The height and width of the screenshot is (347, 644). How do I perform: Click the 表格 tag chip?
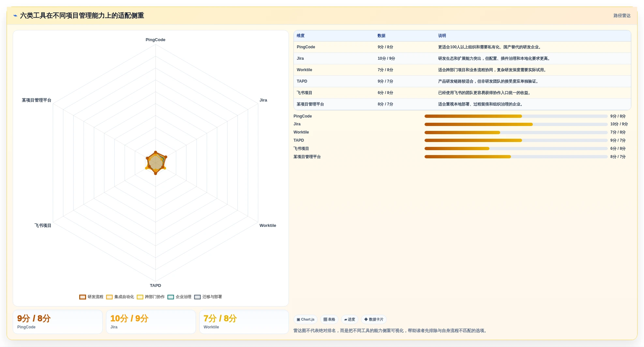[329, 320]
